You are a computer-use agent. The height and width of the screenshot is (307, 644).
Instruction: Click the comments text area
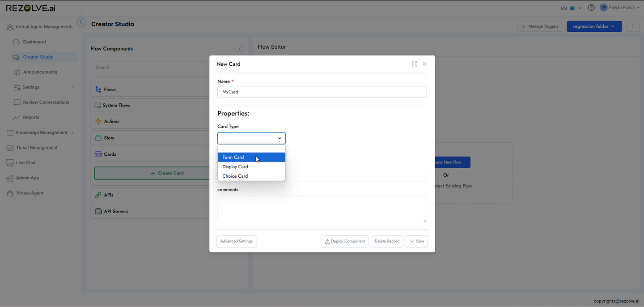coord(322,209)
